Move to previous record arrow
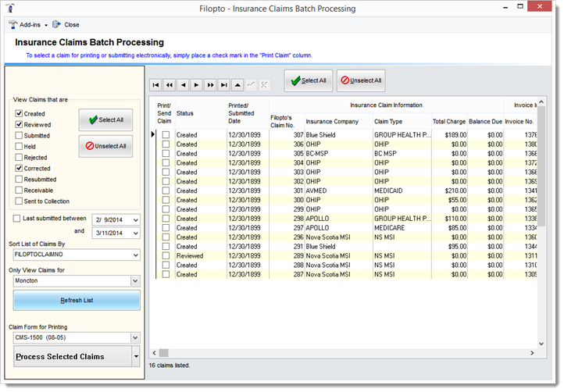 pyautogui.click(x=183, y=85)
